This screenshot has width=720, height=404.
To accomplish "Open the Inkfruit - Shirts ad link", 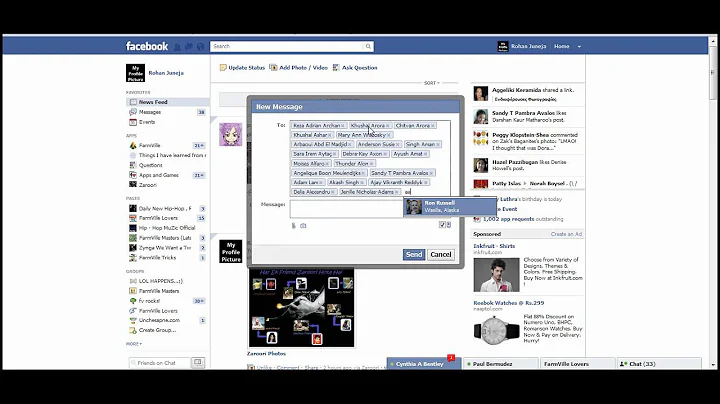I will click(x=494, y=246).
